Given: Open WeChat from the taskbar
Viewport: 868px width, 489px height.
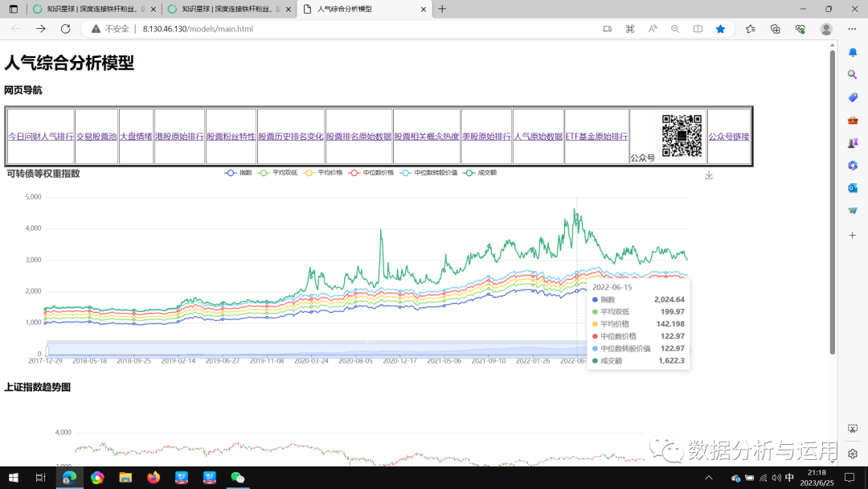Looking at the screenshot, I should pyautogui.click(x=237, y=478).
